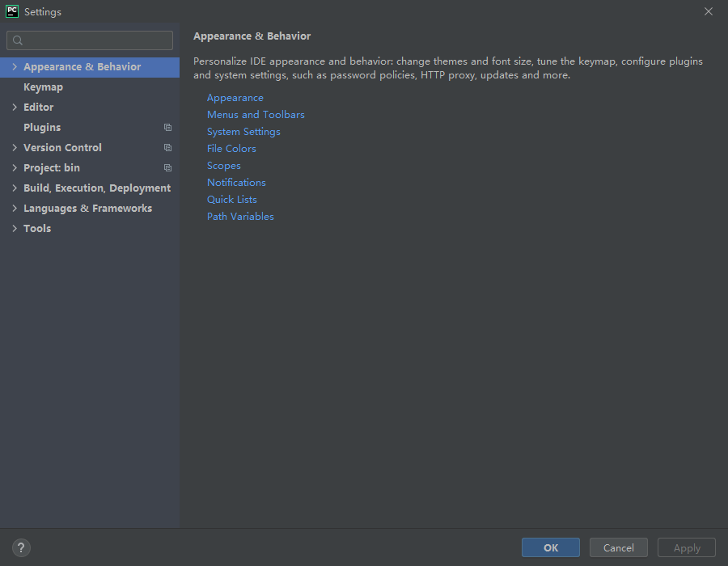Click the Cancel button
This screenshot has width=728, height=566.
(619, 547)
